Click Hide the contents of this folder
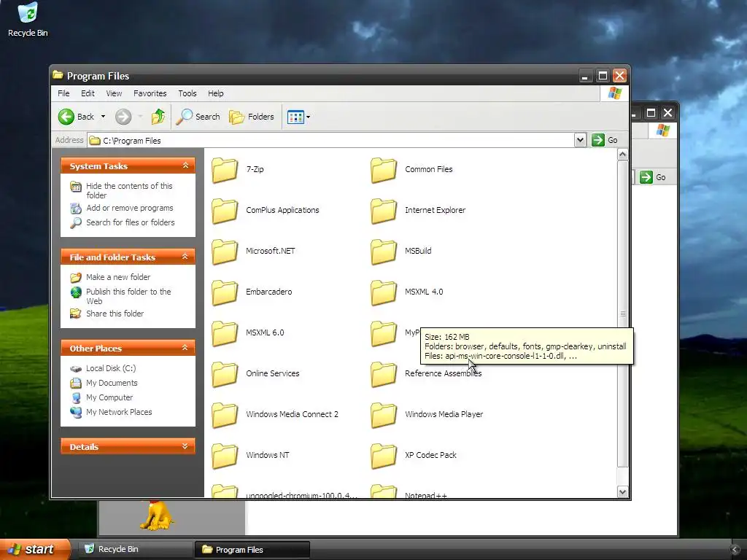747x560 pixels. (129, 190)
